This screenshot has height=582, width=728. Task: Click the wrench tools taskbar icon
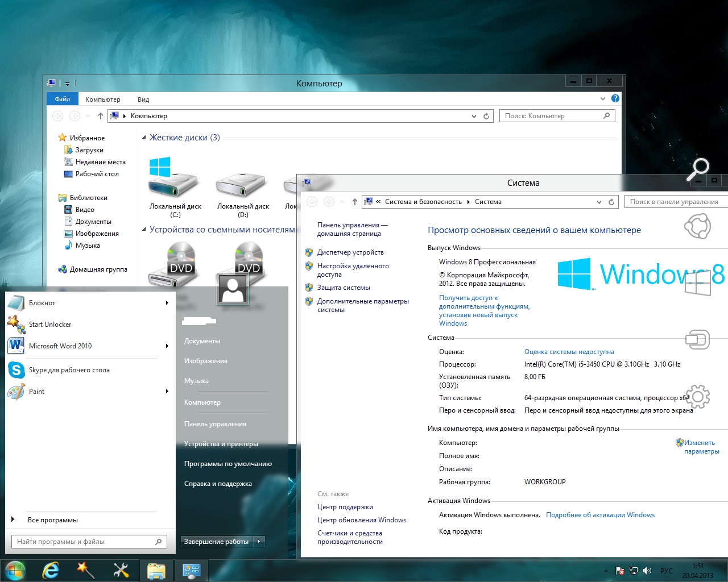(x=121, y=570)
